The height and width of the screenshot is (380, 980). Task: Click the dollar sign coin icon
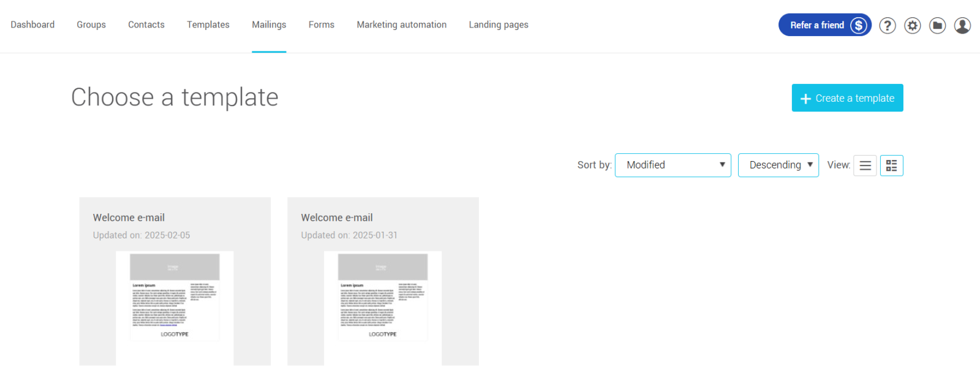[x=859, y=25]
